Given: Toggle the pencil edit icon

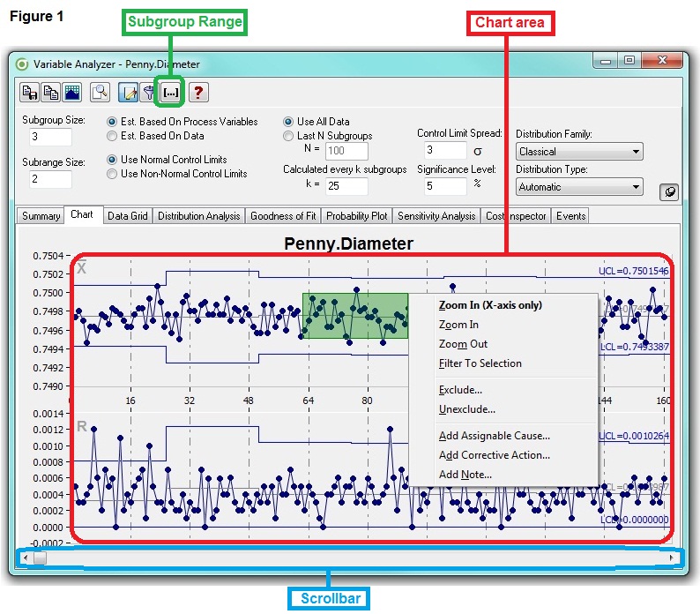Looking at the screenshot, I should coord(129,93).
